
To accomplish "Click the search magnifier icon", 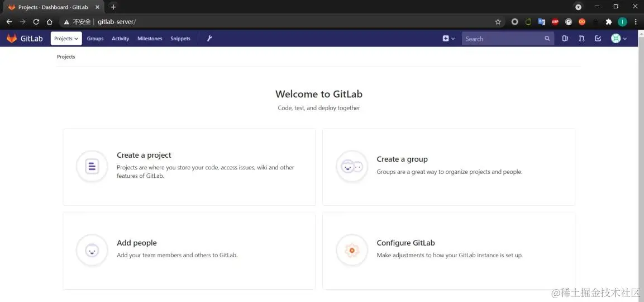I will point(547,39).
